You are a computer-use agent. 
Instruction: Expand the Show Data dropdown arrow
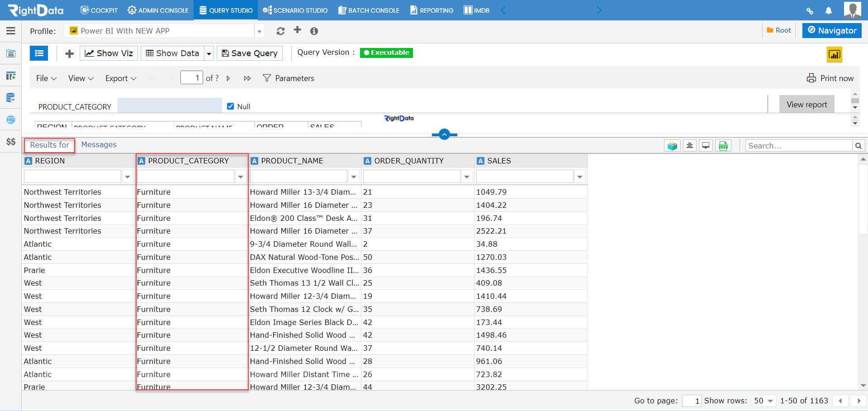209,53
